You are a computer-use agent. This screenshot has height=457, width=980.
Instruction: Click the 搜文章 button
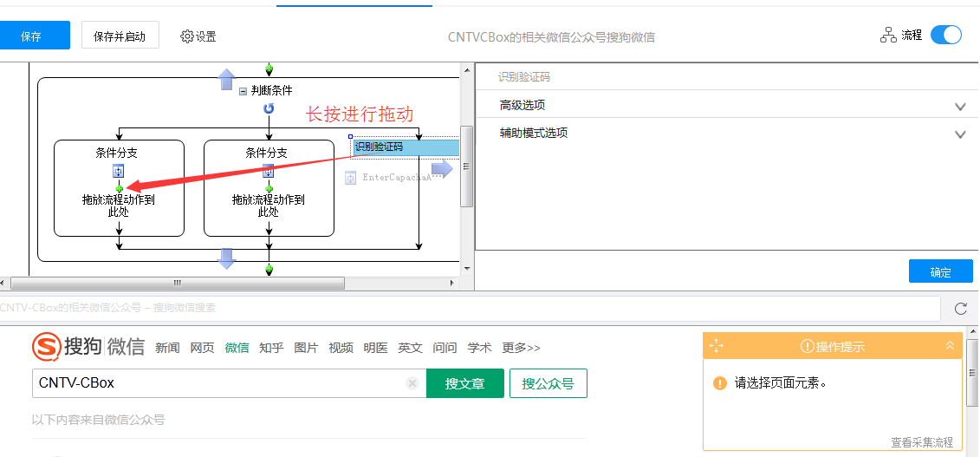[x=465, y=383]
